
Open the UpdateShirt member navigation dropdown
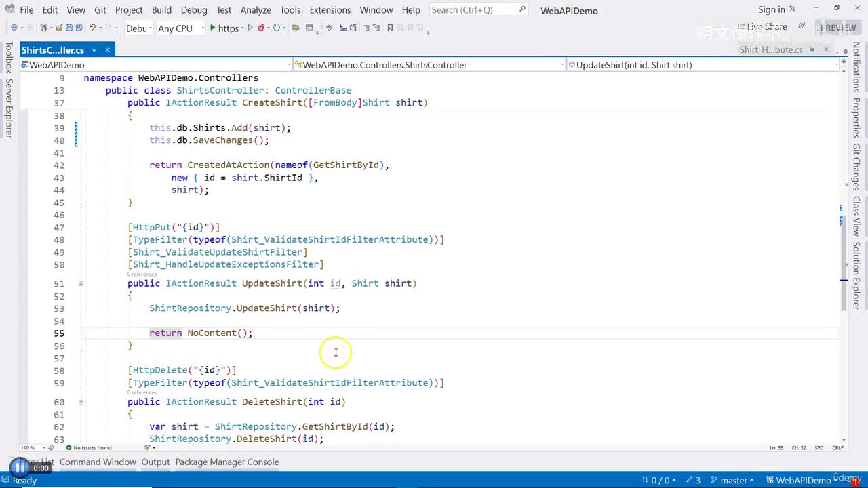coord(703,65)
